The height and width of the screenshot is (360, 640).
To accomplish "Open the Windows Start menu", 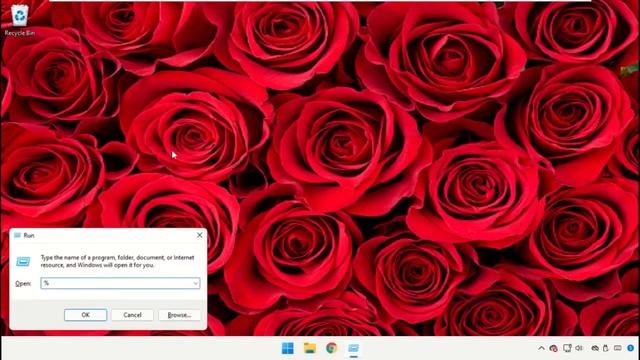I will click(288, 348).
